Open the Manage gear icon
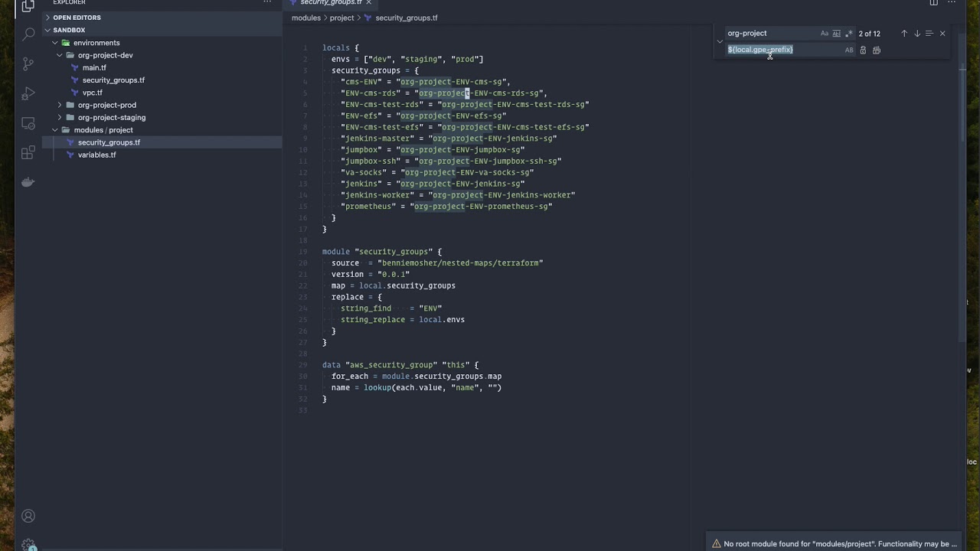Viewport: 980px width, 551px height. (x=28, y=545)
